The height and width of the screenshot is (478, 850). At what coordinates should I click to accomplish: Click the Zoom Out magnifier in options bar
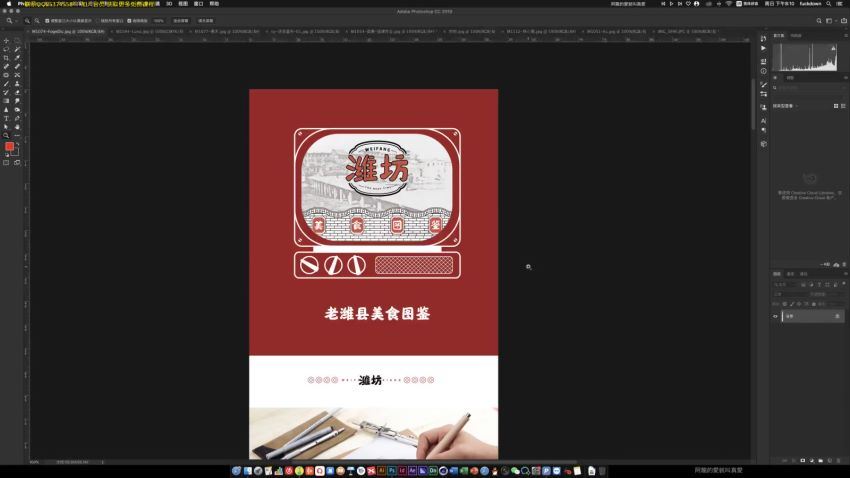37,21
